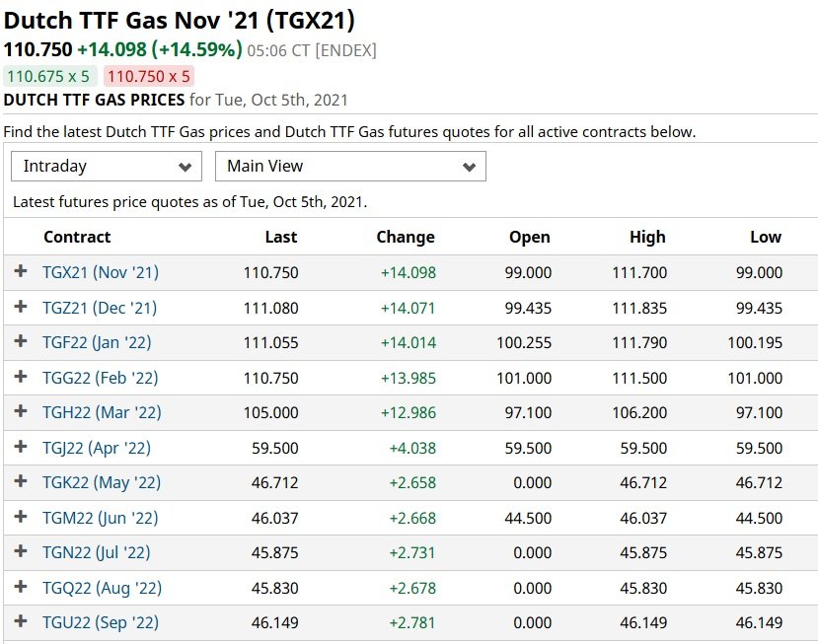This screenshot has height=644, width=818.
Task: Expand the TGM22 (Jun '22) row plus icon
Action: (21, 516)
